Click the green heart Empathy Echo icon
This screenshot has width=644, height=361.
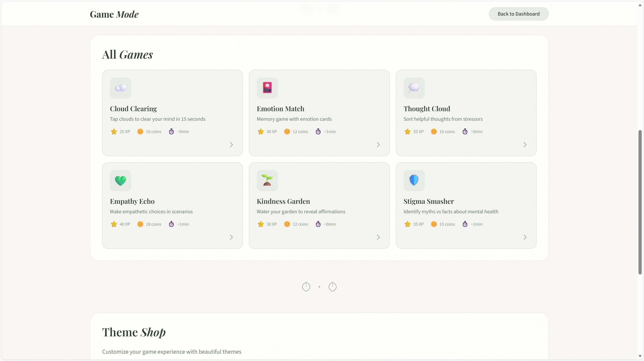tap(120, 180)
